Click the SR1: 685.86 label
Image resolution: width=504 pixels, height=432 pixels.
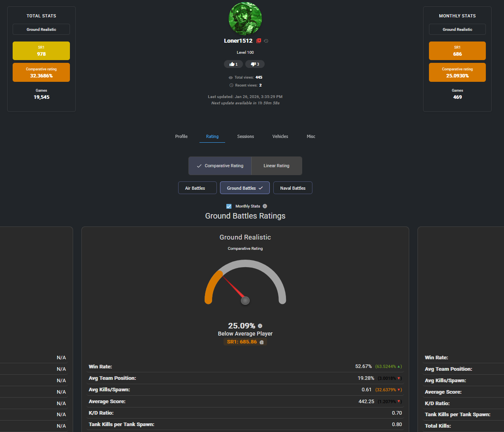(x=242, y=342)
